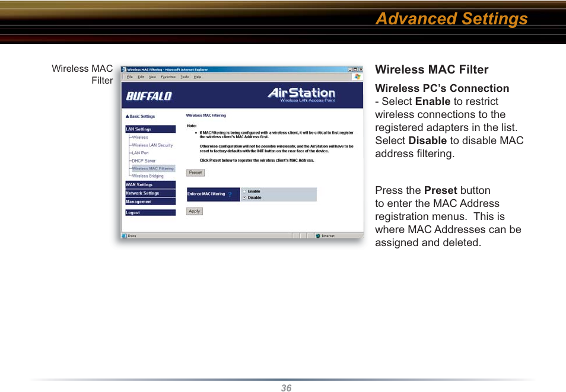Go to the DHCP Server page
The width and height of the screenshot is (566, 392).
(x=144, y=161)
